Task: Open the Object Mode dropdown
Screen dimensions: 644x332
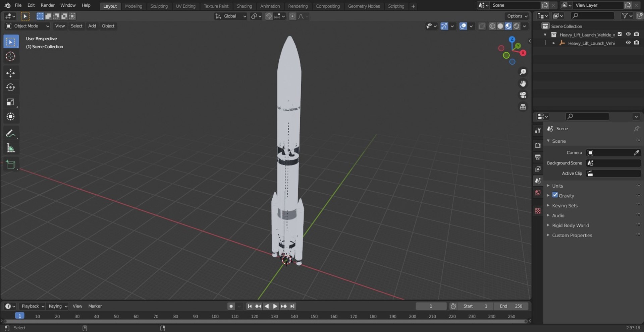Action: point(28,26)
